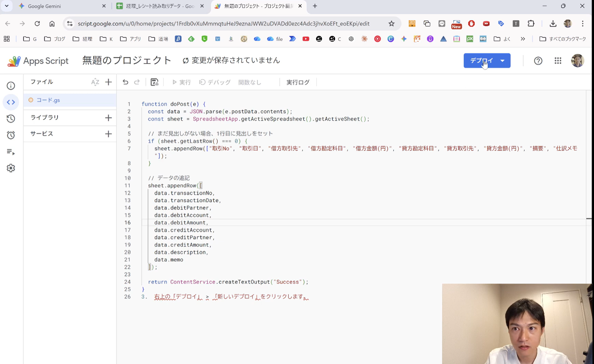This screenshot has width=594, height=364.
Task: Add a new file with plus icon
Action: coord(108,82)
